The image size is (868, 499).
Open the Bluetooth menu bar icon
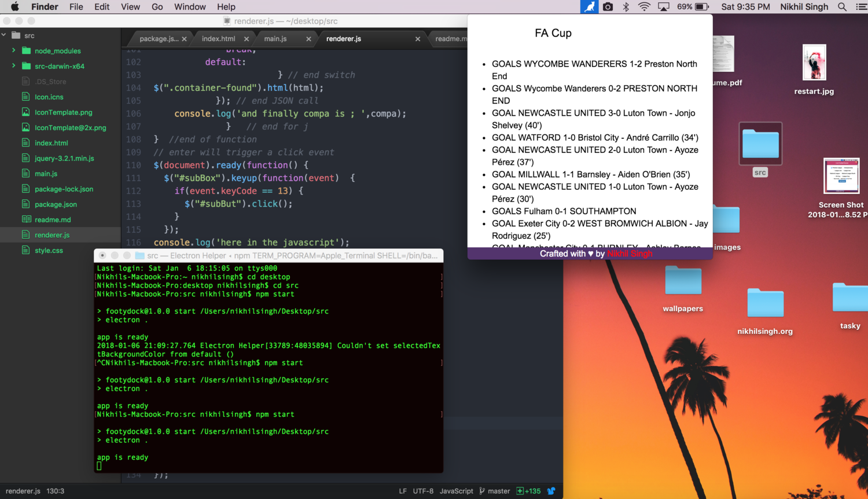tap(626, 7)
